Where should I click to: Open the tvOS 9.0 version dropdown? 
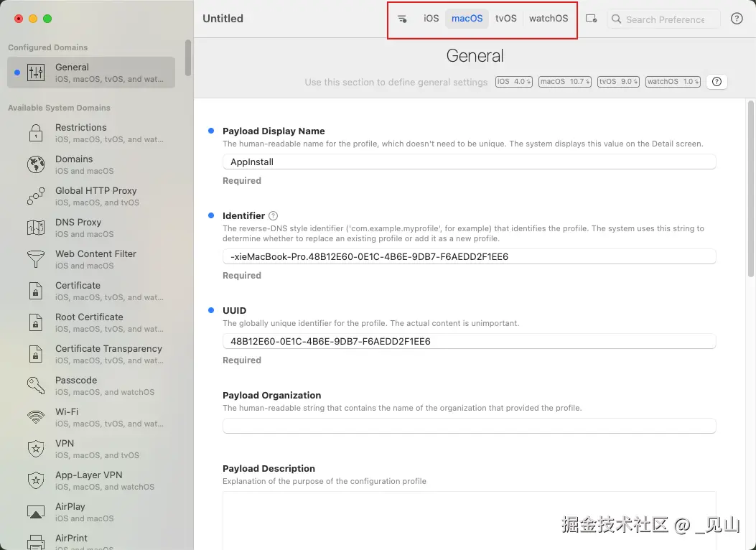tap(618, 81)
